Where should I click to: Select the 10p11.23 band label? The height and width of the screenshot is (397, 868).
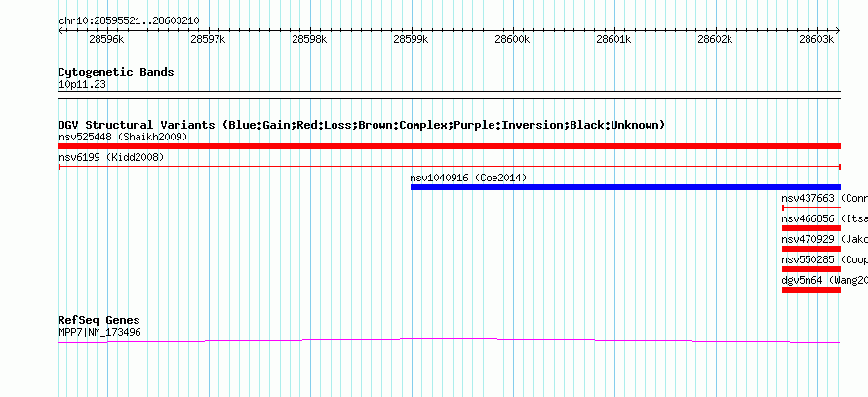tap(83, 85)
